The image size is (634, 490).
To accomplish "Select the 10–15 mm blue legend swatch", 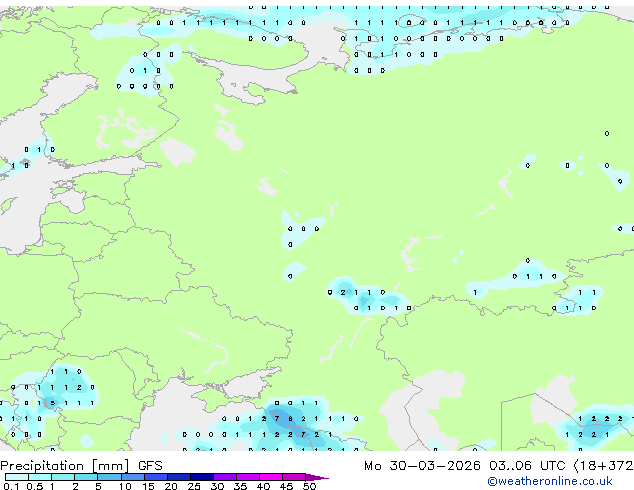I will point(132,477).
